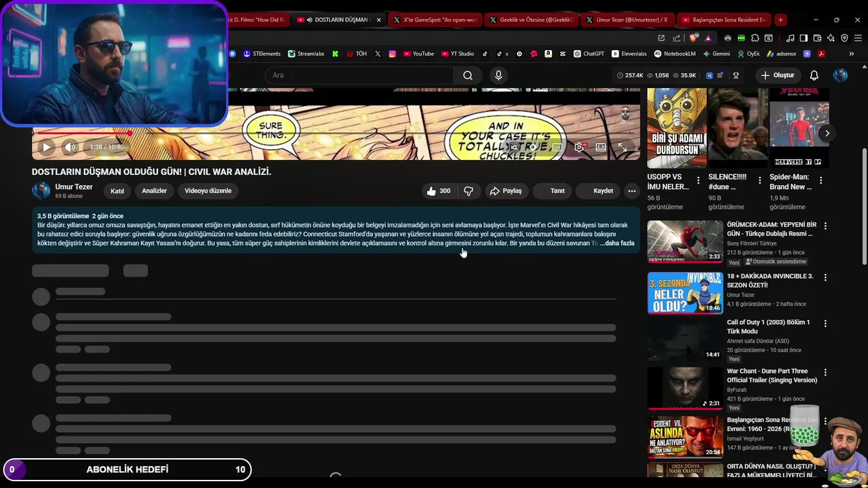Click the page vertical scrollbar
This screenshot has width=868, height=488.
coord(864,207)
